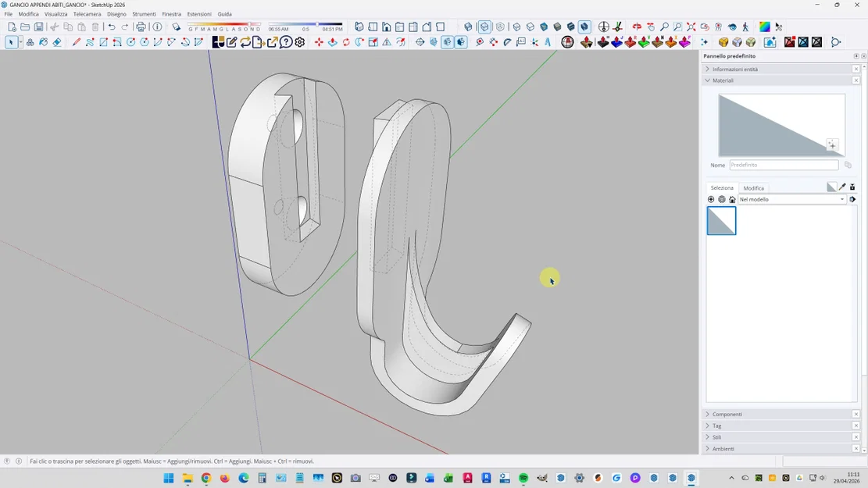Open the materials Details arrow menu
This screenshot has width=868, height=488.
point(852,199)
